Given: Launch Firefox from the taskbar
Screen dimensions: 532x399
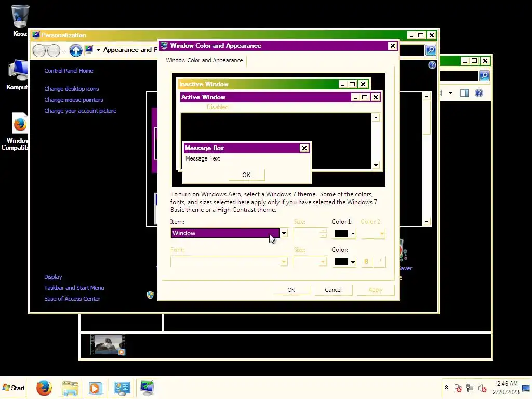Looking at the screenshot, I should click(44, 388).
